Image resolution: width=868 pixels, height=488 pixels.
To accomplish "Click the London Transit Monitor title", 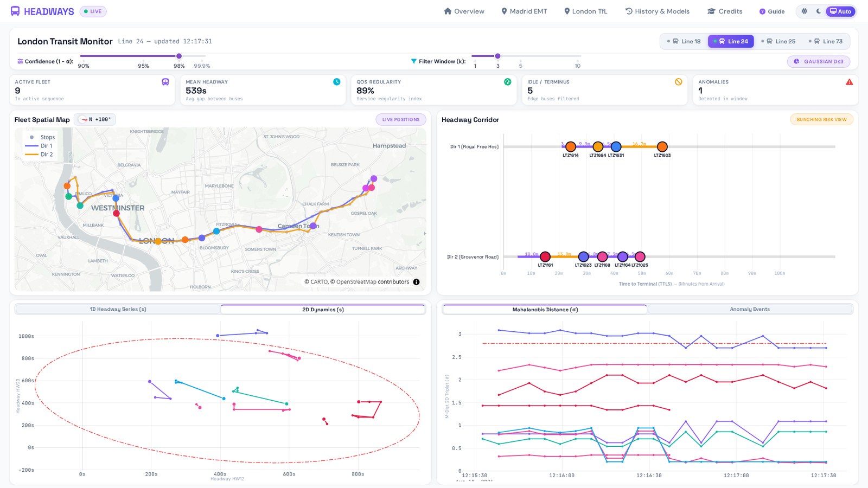I will 65,41.
